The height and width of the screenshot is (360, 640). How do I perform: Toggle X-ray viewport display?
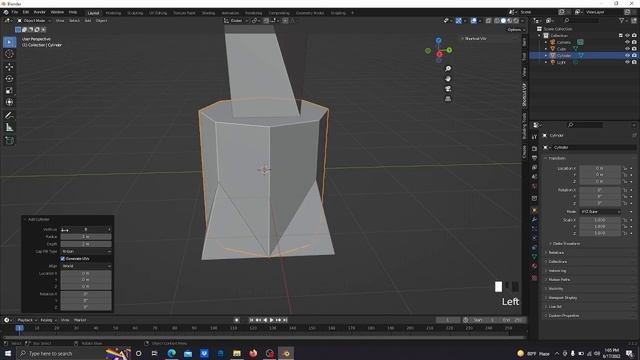pos(489,21)
